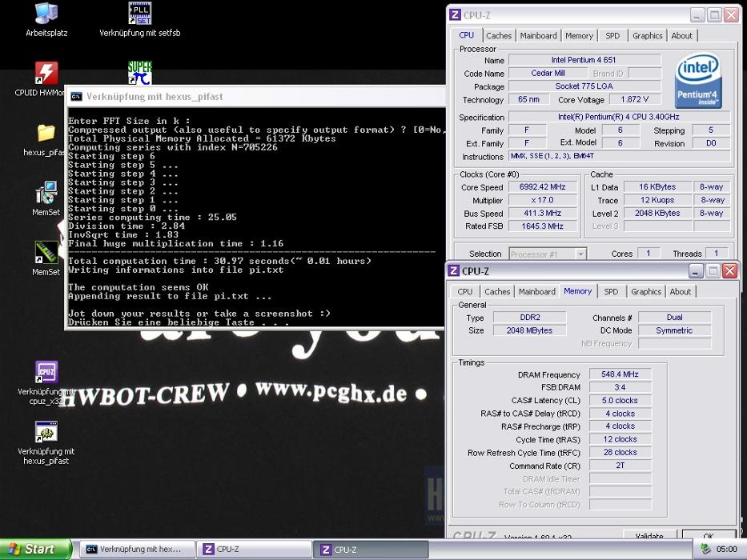Click the OK button in CPU-Z

tap(709, 535)
